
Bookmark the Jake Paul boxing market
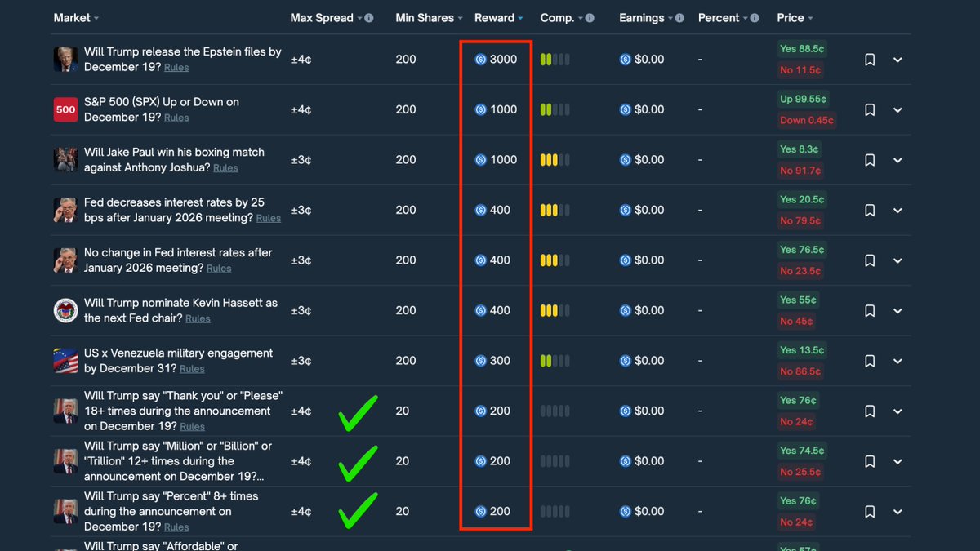tap(870, 159)
